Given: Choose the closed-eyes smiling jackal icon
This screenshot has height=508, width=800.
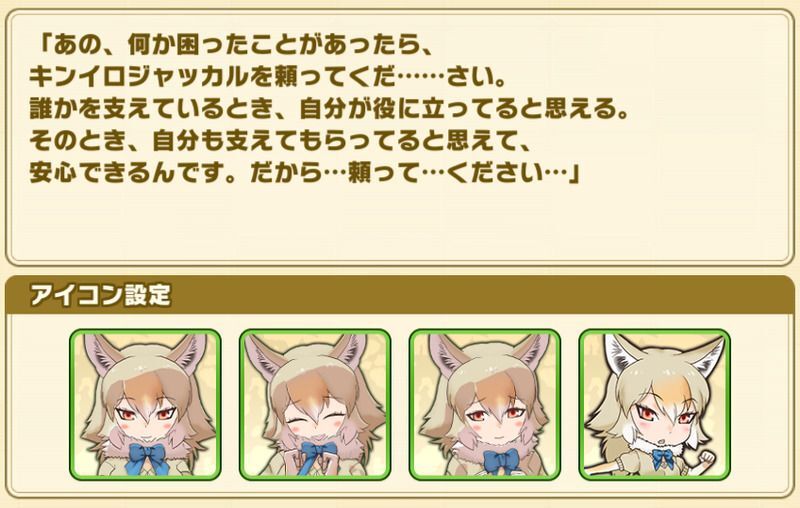Looking at the screenshot, I should 315,404.
